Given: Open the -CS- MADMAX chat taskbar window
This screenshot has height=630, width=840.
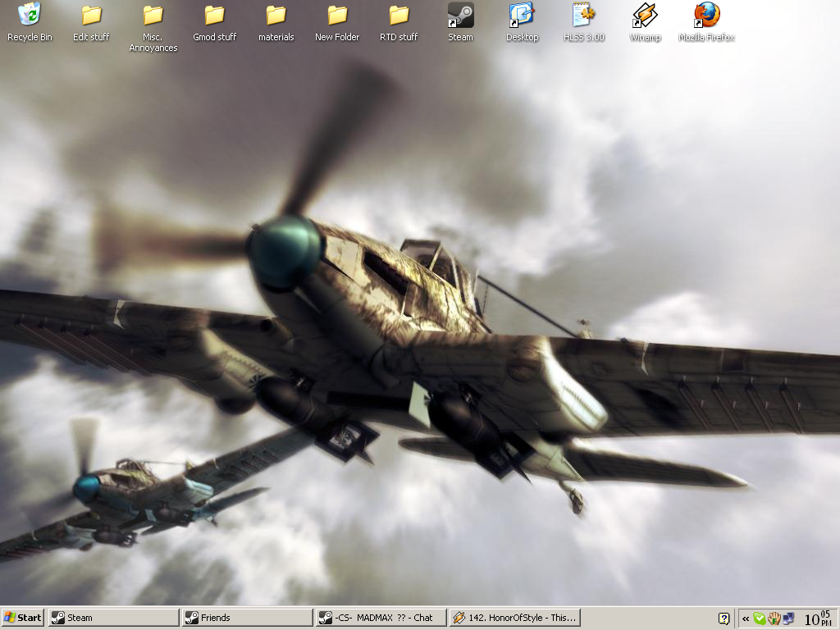Looking at the screenshot, I should (381, 618).
